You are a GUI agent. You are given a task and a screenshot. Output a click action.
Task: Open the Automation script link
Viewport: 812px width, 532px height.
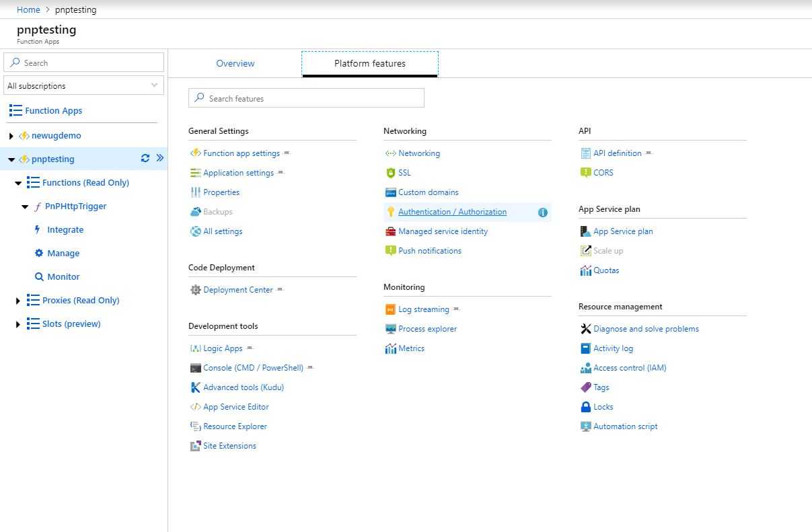626,426
